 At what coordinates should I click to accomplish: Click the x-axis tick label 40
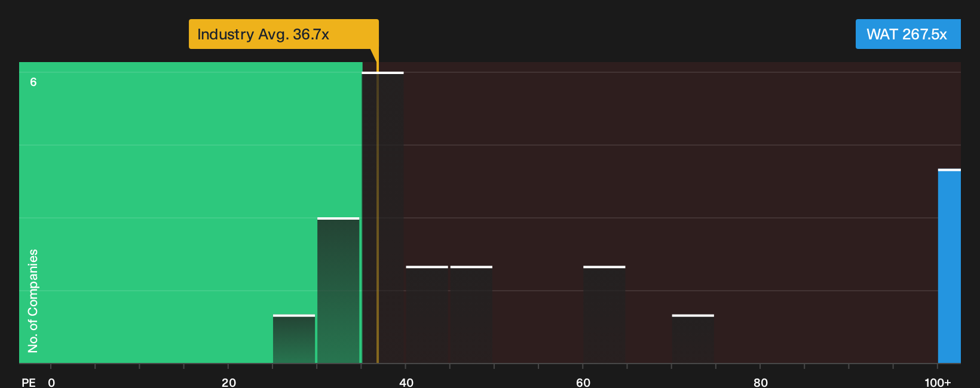(406, 383)
